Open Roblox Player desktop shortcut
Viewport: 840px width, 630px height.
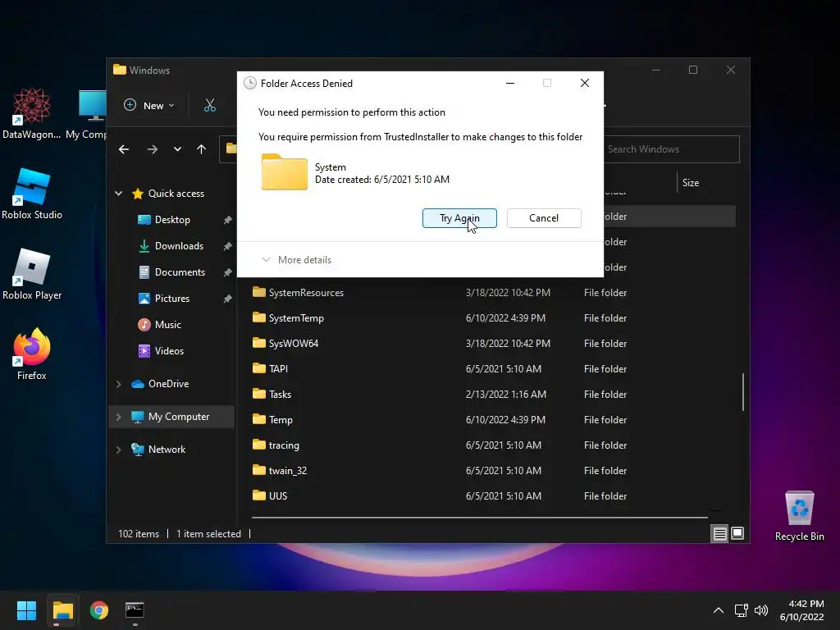(32, 274)
